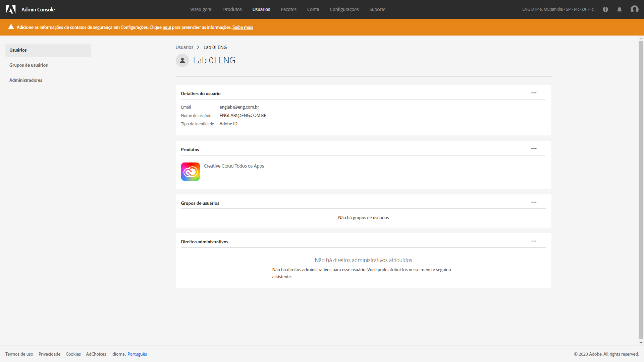Click the Lab 01 ENG page heading
This screenshot has width=644, height=362.
[214, 60]
